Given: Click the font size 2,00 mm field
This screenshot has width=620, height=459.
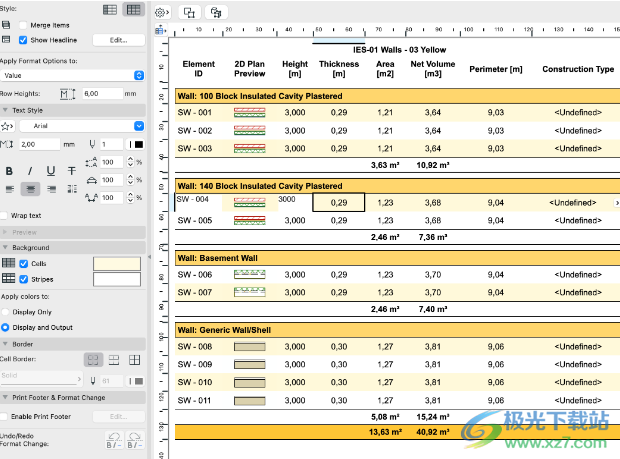Looking at the screenshot, I should coord(40,144).
